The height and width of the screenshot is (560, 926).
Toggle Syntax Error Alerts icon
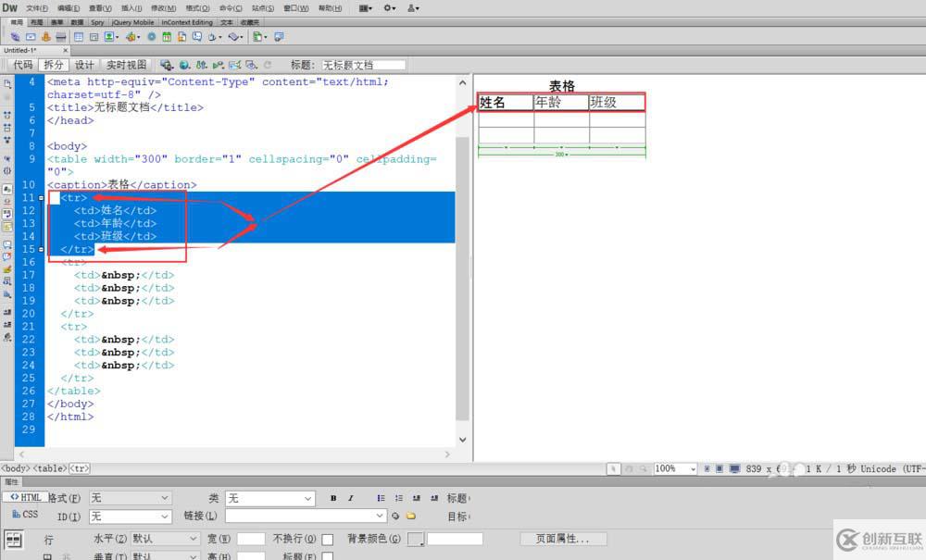pos(7,227)
